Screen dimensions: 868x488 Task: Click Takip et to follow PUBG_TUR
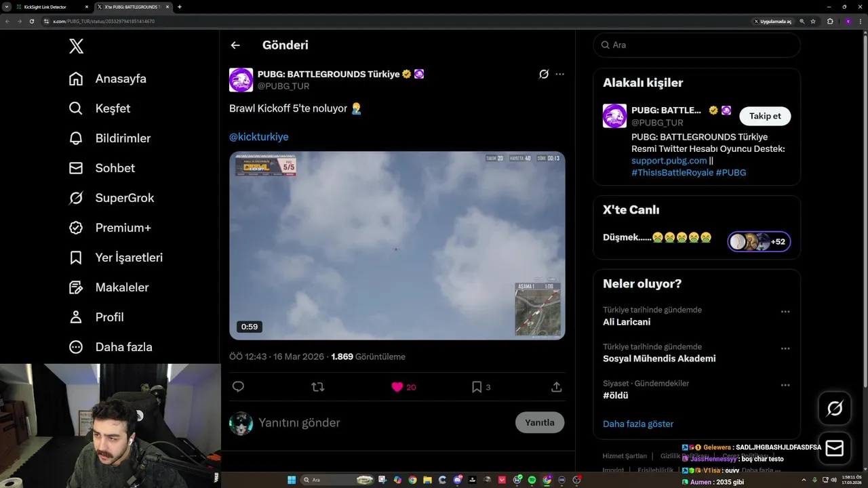765,116
